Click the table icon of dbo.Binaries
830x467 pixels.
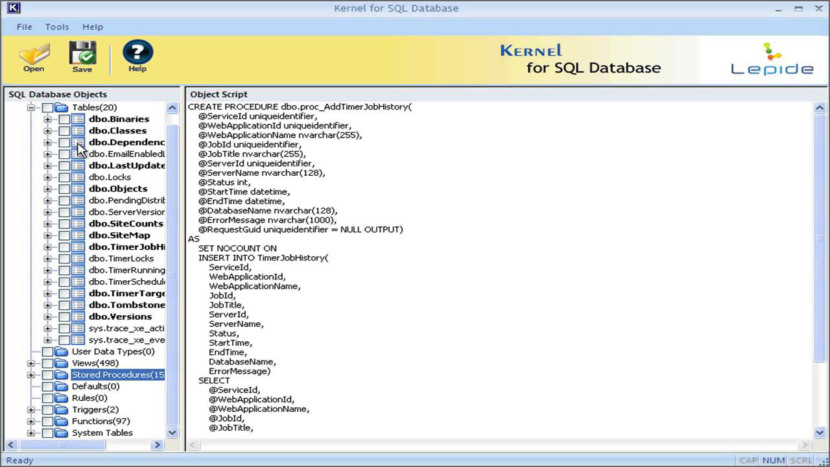pyautogui.click(x=78, y=119)
